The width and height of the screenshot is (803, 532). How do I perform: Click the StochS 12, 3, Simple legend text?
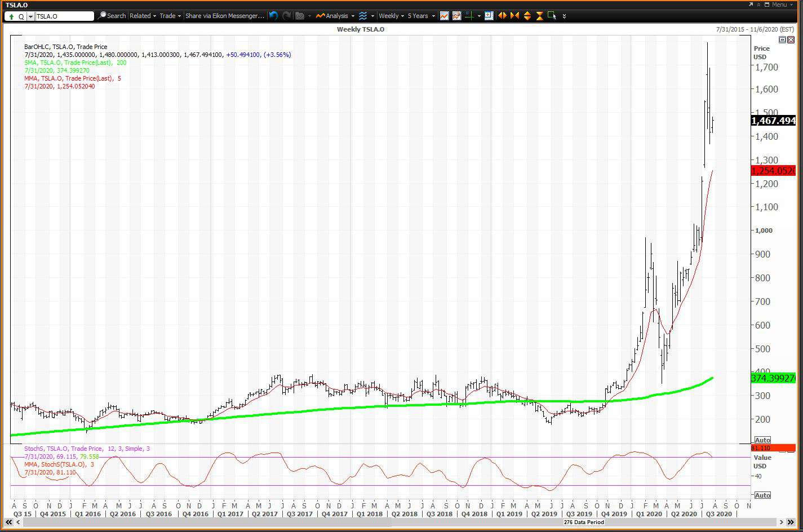pos(87,449)
